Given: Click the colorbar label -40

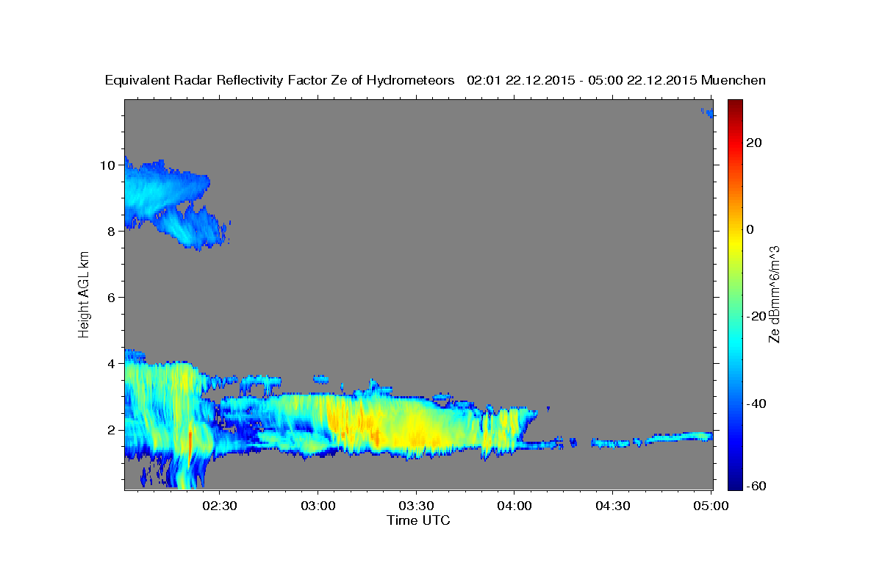Looking at the screenshot, I should 756,404.
